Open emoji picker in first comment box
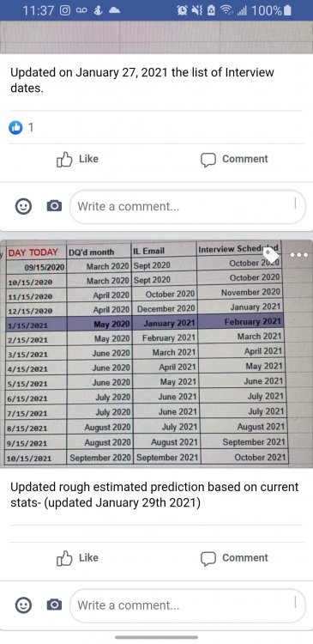Screen dimensions: 313x644 [23, 206]
